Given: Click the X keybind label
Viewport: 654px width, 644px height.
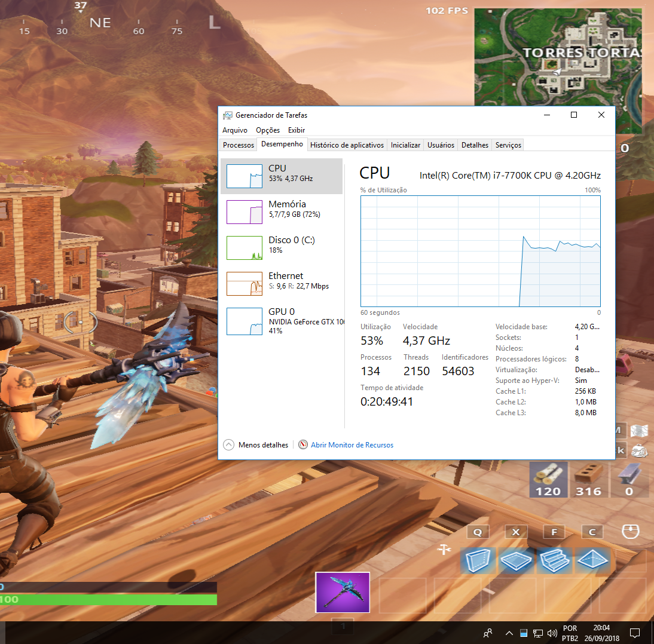Looking at the screenshot, I should [x=516, y=532].
